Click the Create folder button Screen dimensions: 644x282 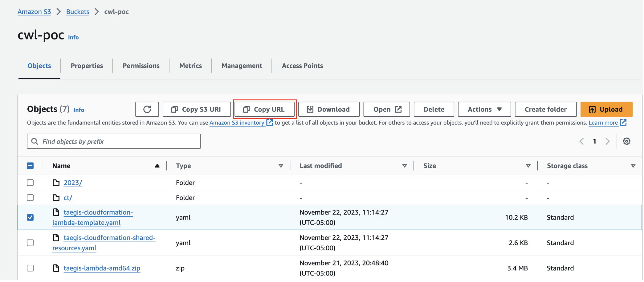[x=546, y=109]
